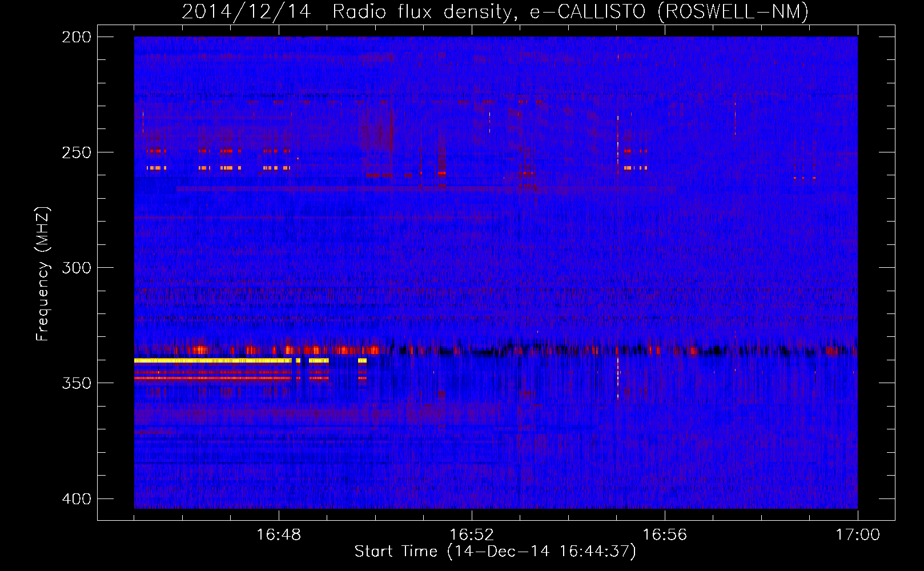Click the 250 frequency tick label
This screenshot has height=571, width=924.
tap(77, 152)
